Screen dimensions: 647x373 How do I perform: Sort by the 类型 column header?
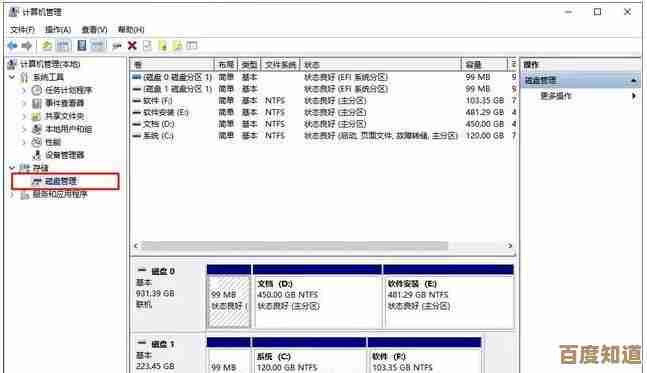click(x=250, y=65)
